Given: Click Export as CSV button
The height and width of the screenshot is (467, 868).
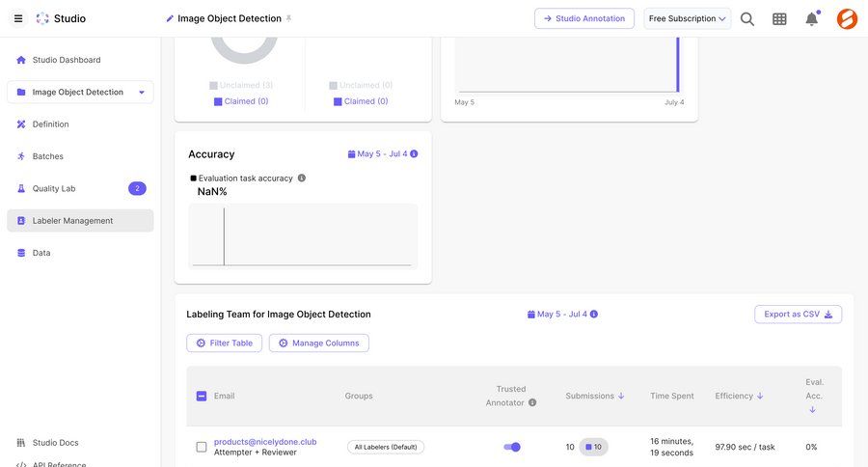Looking at the screenshot, I should pos(798,315).
